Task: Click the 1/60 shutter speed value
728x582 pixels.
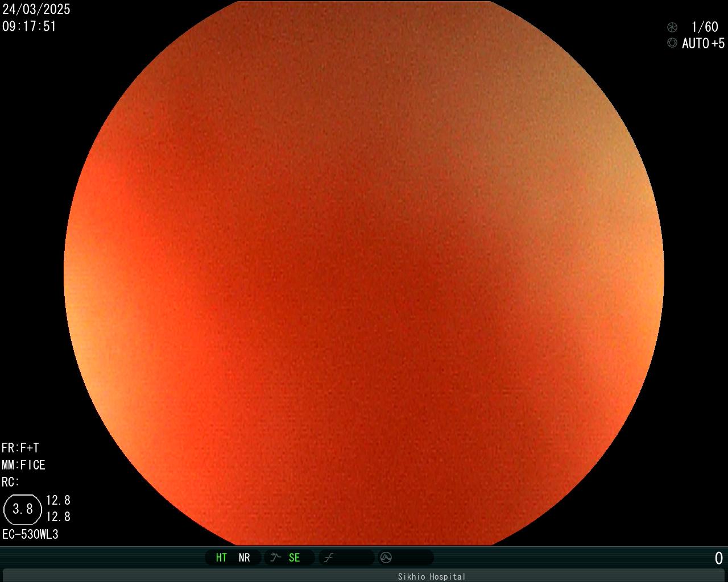Action: pyautogui.click(x=705, y=27)
